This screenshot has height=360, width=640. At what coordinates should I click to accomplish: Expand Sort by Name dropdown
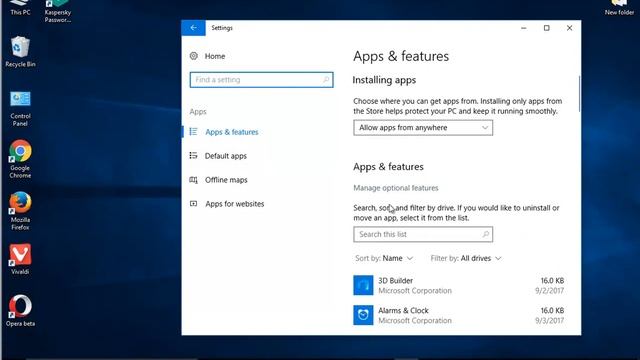[384, 258]
